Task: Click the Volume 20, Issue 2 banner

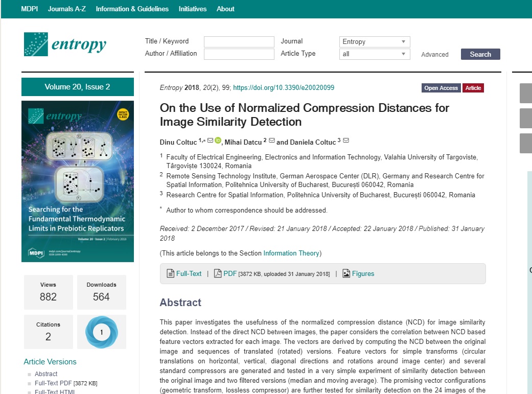Action: pyautogui.click(x=78, y=87)
